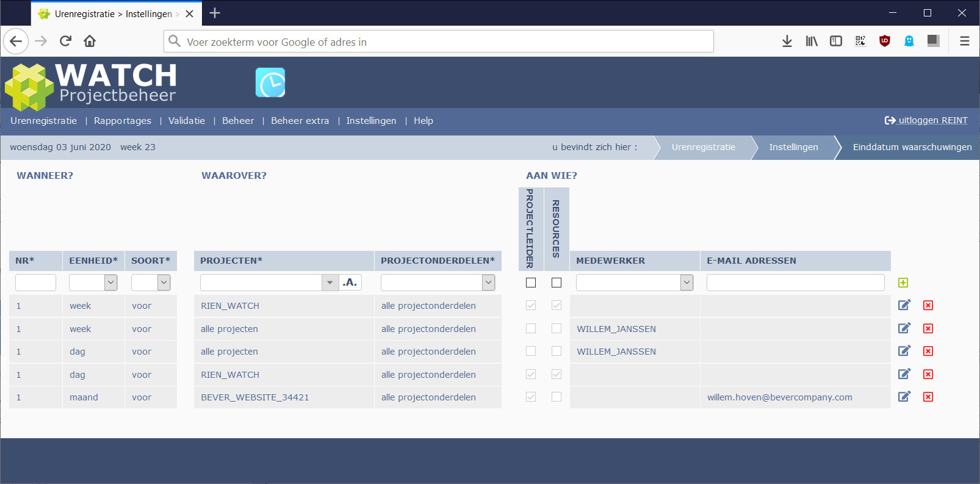The image size is (980, 484).
Task: Open the Eenheid dropdown
Action: (x=93, y=283)
